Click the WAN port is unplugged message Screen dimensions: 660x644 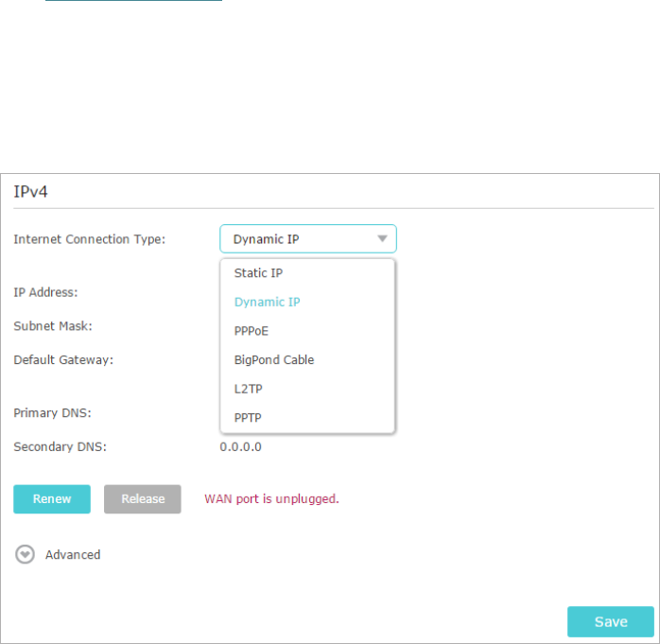coord(271,498)
